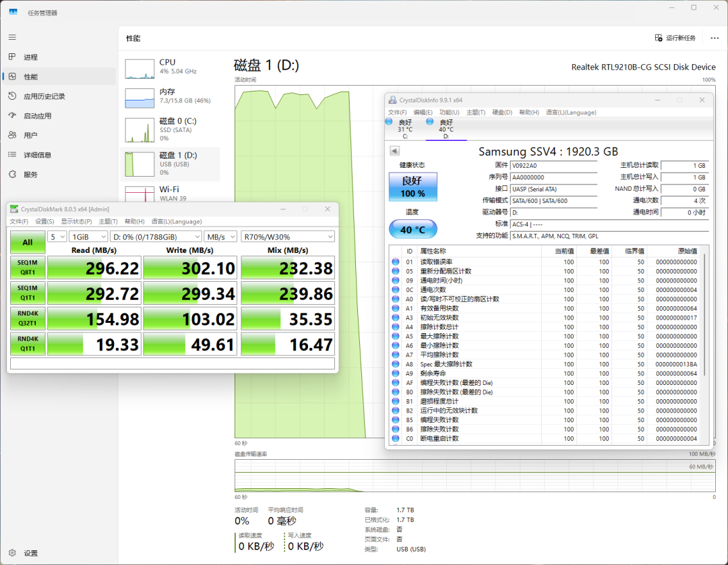Open CrystalDiskMark Help (帮助) menu
Screen dimensions: 728x565
tap(135, 221)
